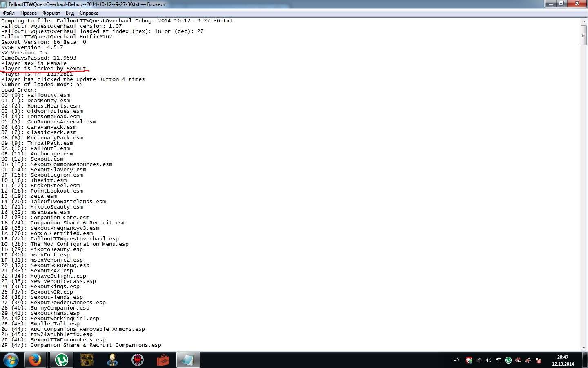Screen dimensions: 588x368
Task: Click the line 'FalloutTTWQuestOverhaul Hotfix#102'
Action: click(x=57, y=37)
